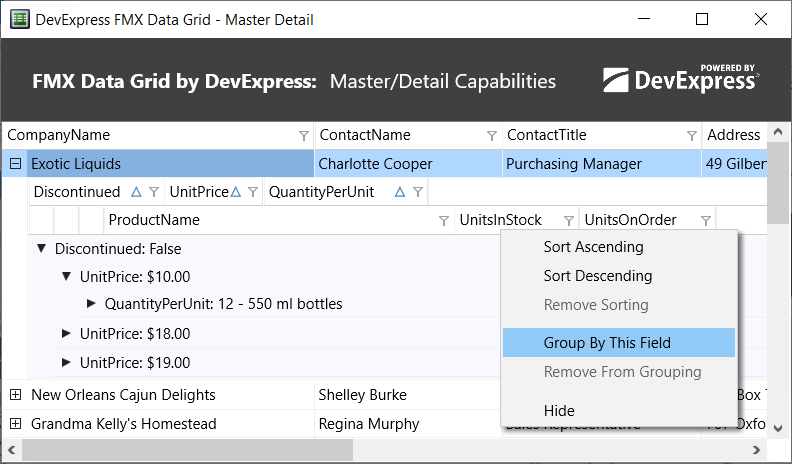Collapse the Discontinued: False group
The width and height of the screenshot is (792, 464).
[x=42, y=248]
